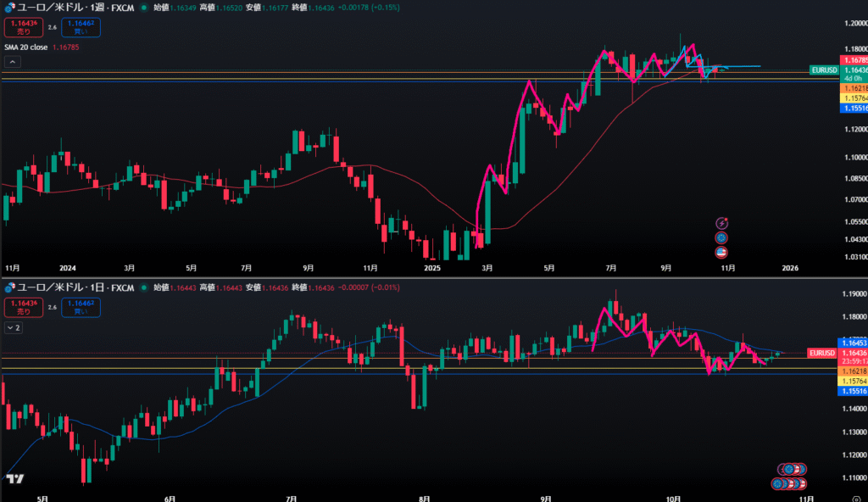
Task: Click the TradingView logo in bottom-left corner
Action: [14, 479]
